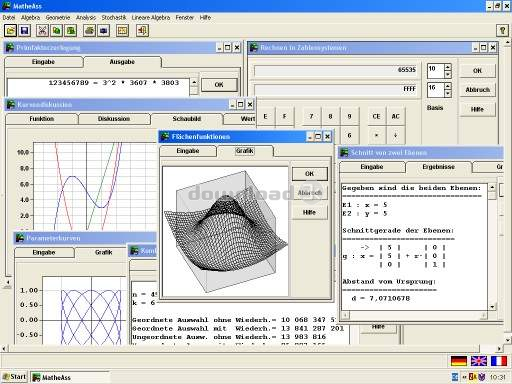This screenshot has height=384, width=512.
Task: Click the FFFF hexadecimal field
Action: tap(336, 89)
